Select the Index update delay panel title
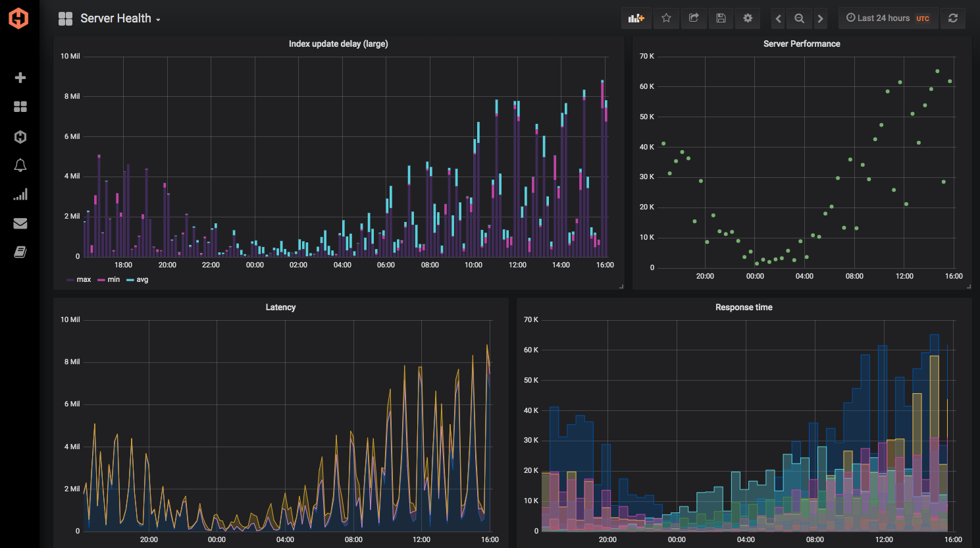The width and height of the screenshot is (980, 548). [338, 43]
